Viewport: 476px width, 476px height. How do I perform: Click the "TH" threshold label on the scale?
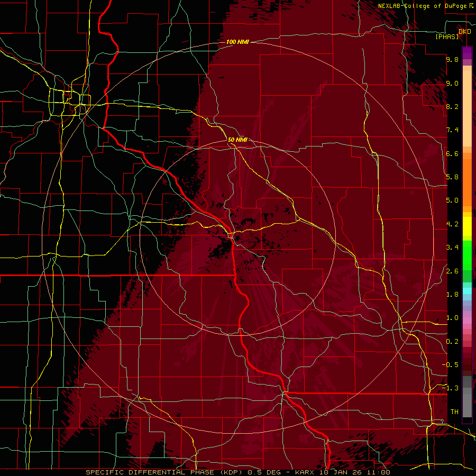[x=454, y=412]
